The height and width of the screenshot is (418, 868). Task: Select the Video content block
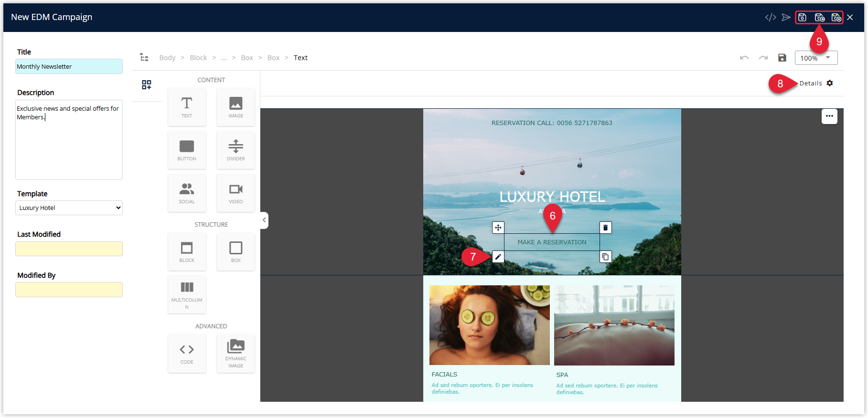pos(236,193)
